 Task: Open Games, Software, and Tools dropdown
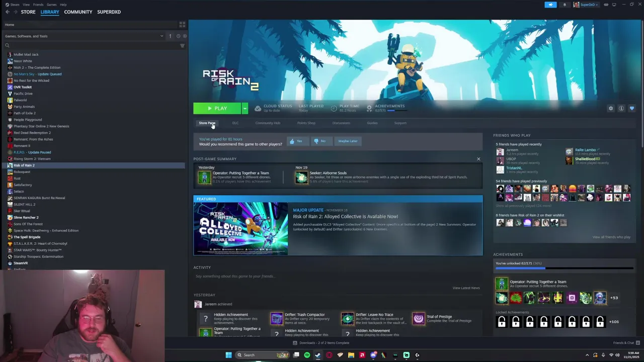(84, 36)
